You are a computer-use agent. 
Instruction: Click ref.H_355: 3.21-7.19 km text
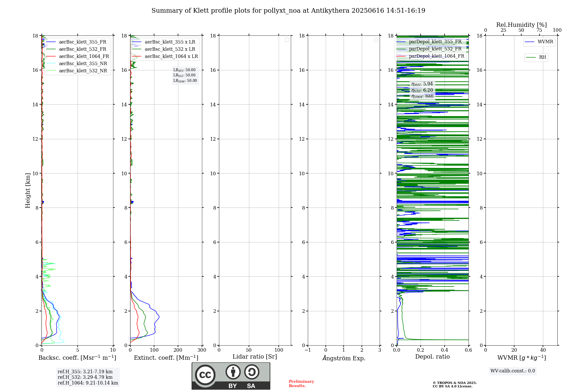[85, 372]
